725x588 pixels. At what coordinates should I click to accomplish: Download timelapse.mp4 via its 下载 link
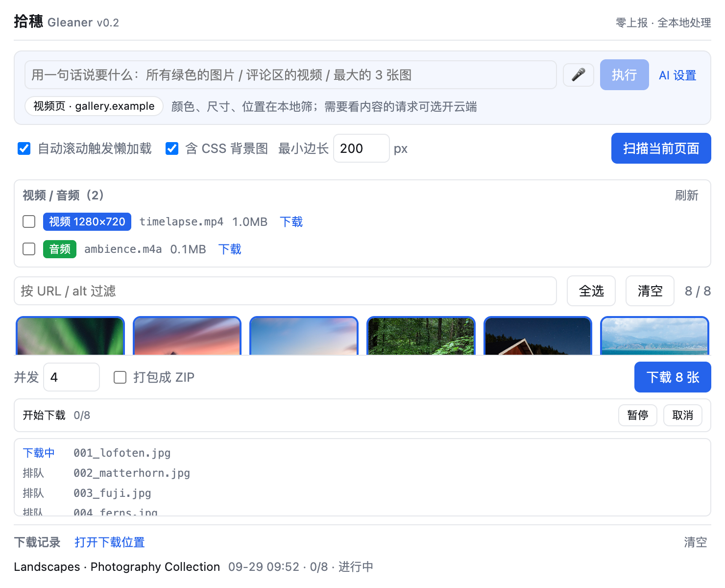click(291, 221)
